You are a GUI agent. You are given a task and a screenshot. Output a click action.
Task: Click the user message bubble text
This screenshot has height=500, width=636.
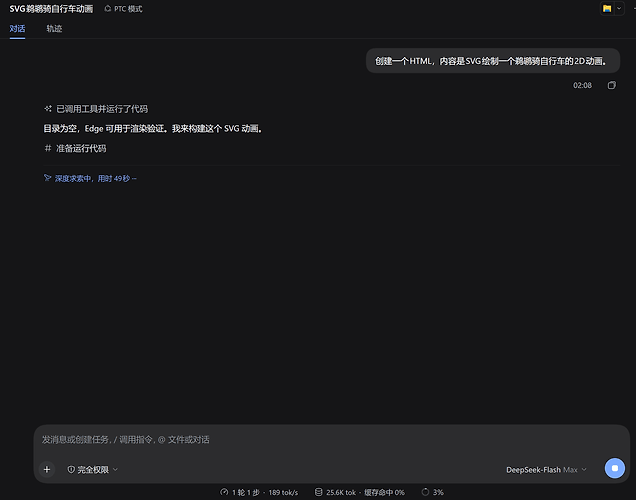pyautogui.click(x=491, y=61)
